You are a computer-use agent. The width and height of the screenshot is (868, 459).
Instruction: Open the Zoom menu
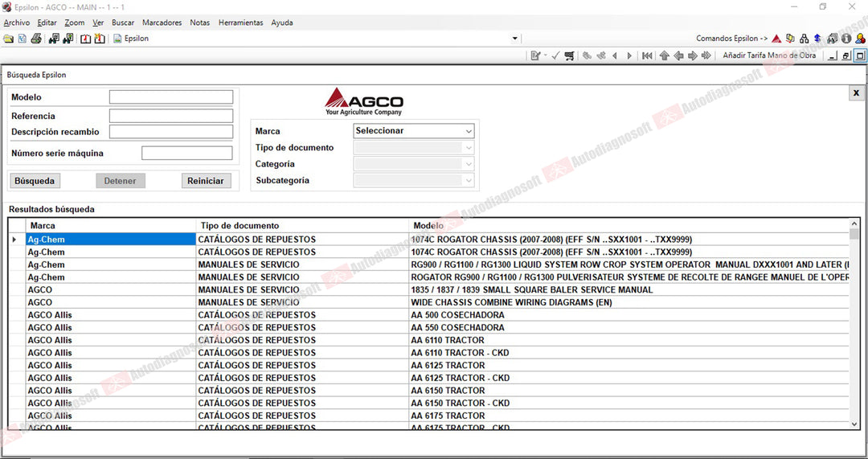pos(74,23)
